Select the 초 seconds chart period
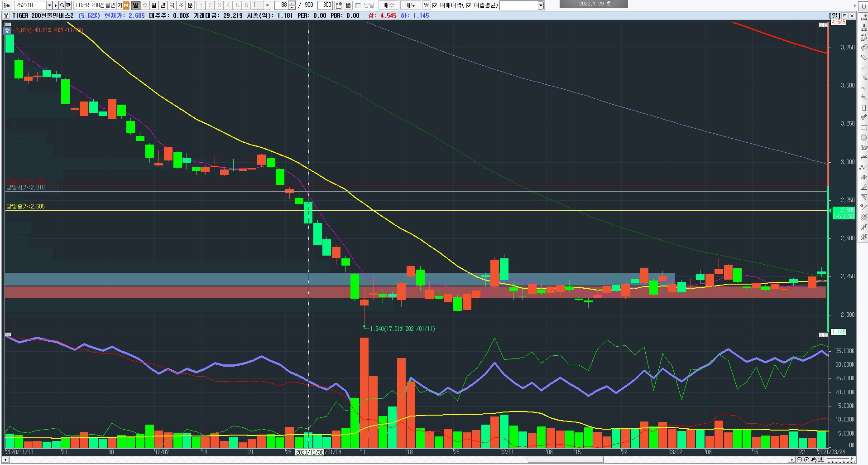The width and height of the screenshot is (868, 465). pyautogui.click(x=181, y=5)
